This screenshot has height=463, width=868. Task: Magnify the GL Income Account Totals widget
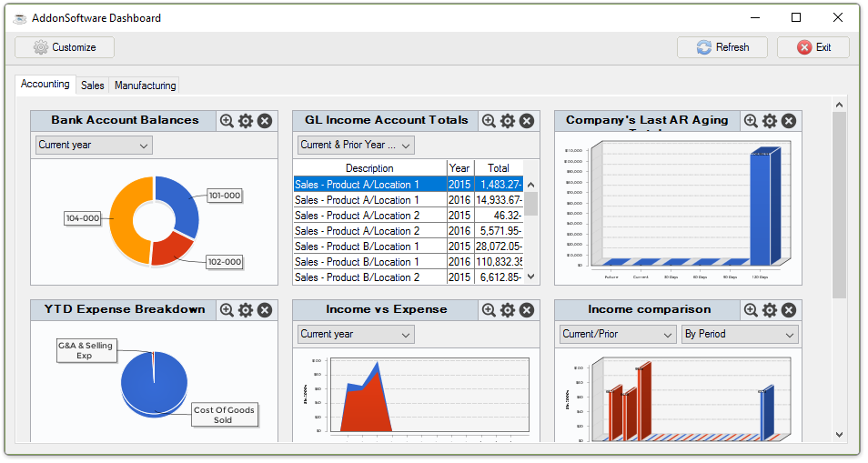(x=489, y=121)
